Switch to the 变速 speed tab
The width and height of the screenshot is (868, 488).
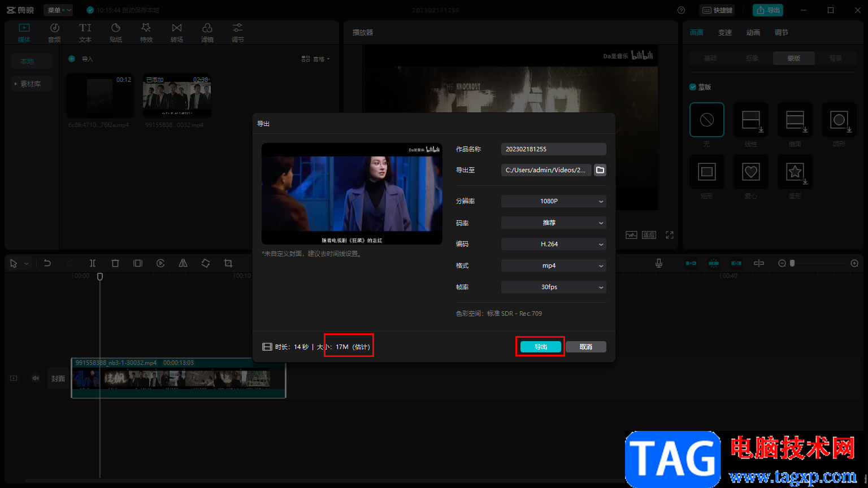click(x=725, y=33)
